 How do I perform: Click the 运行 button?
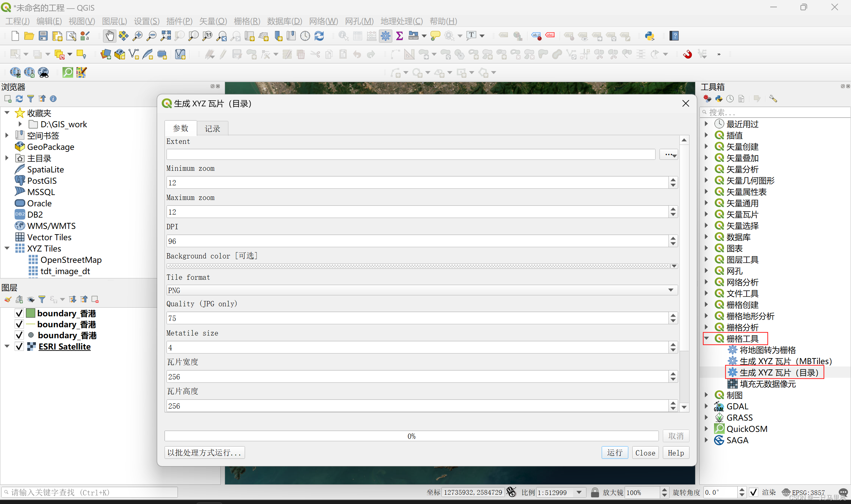pyautogui.click(x=615, y=453)
